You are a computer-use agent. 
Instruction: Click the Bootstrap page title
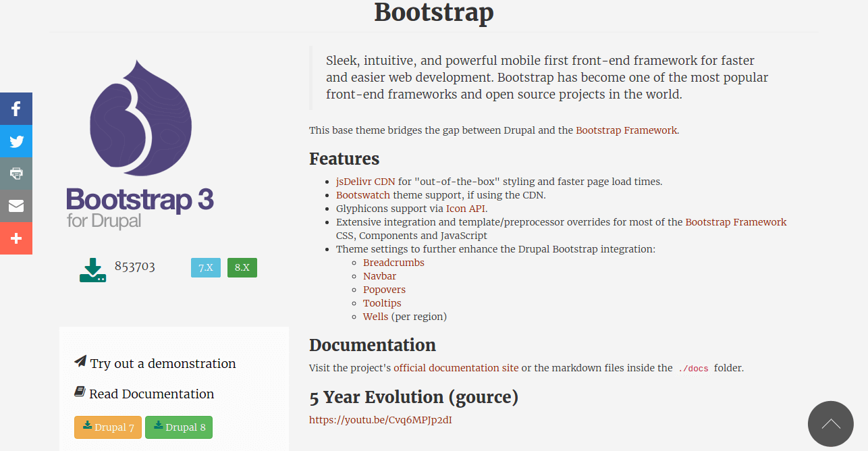434,12
